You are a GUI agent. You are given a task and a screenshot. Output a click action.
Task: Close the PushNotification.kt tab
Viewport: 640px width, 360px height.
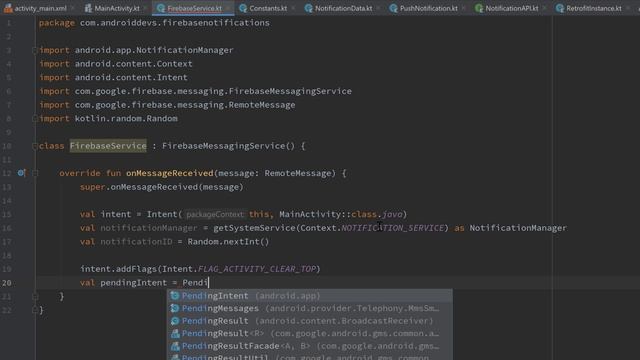pyautogui.click(x=464, y=8)
